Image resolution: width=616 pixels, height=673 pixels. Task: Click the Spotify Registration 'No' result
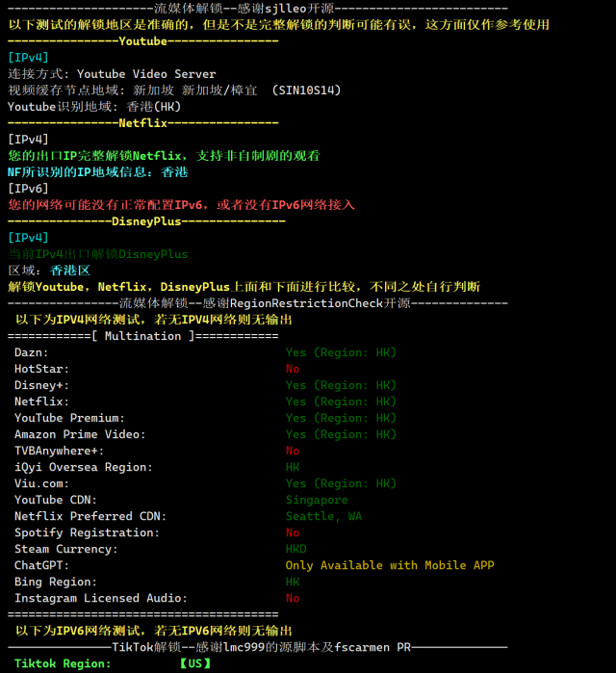point(293,532)
